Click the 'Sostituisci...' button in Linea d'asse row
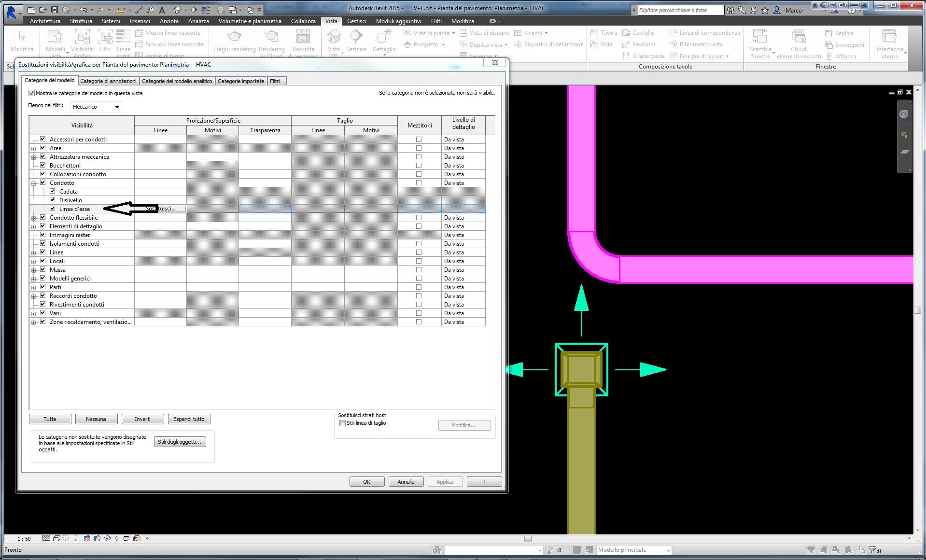This screenshot has height=560, width=926. tap(161, 209)
